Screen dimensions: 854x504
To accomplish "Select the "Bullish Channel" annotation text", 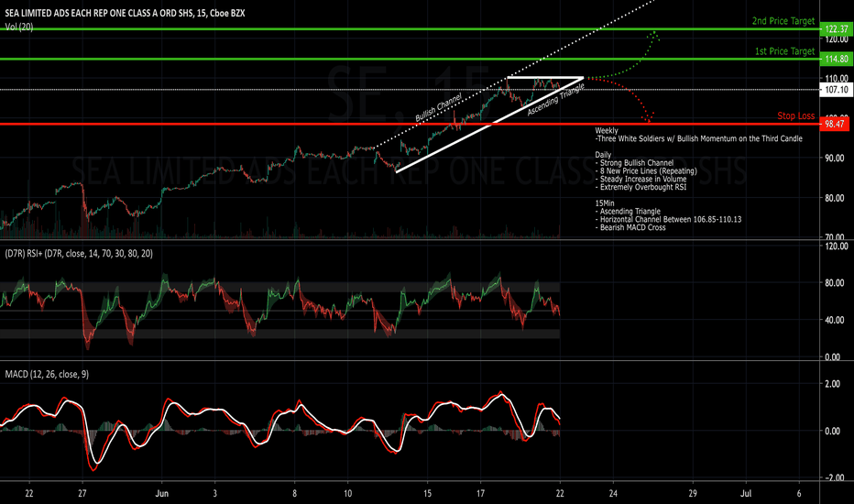I will point(438,107).
